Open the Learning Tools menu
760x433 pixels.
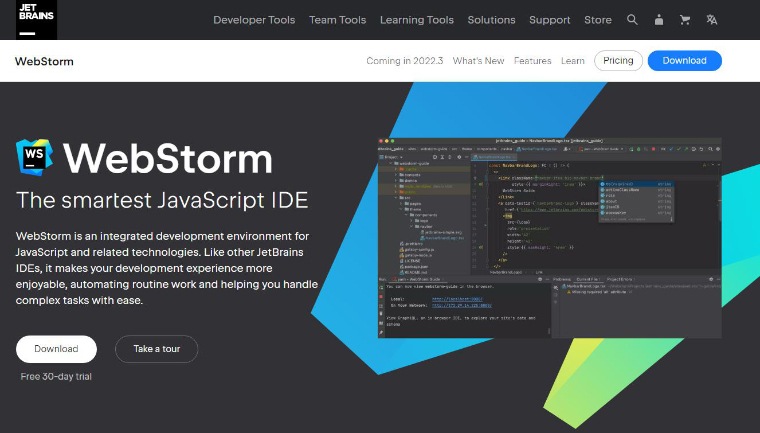(417, 20)
